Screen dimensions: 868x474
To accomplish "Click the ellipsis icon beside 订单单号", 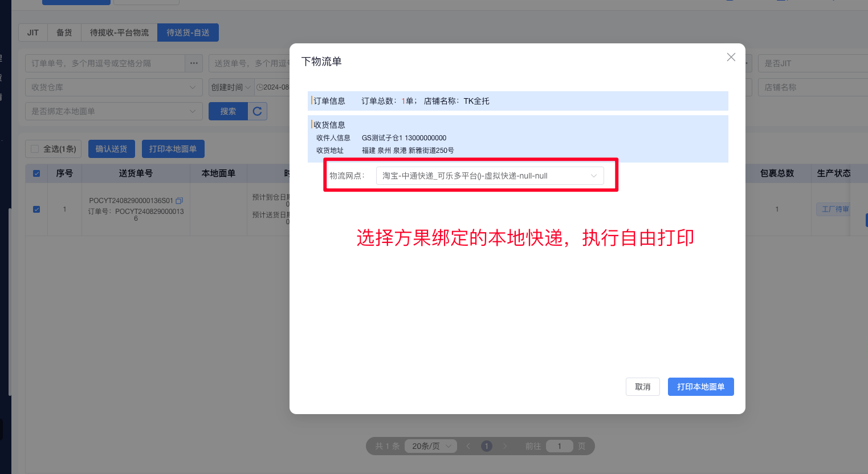I will (194, 63).
